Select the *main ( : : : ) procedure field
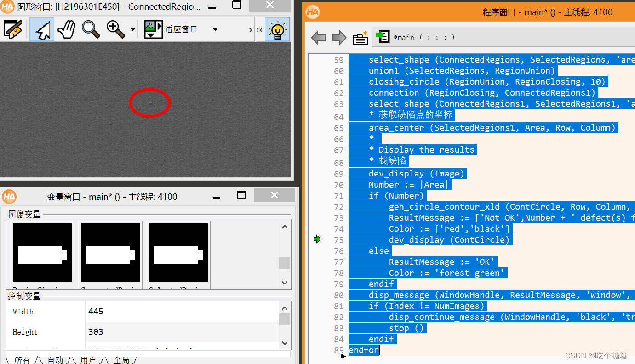This screenshot has height=364, width=635. click(503, 37)
